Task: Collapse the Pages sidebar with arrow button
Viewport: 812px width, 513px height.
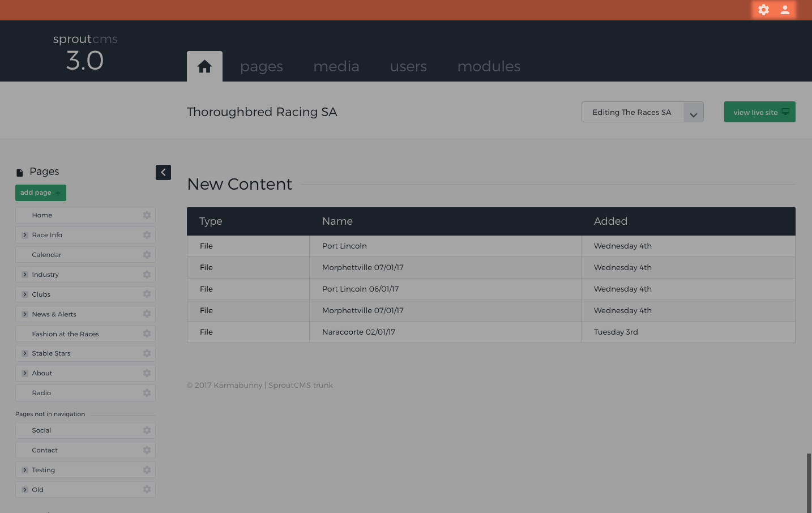Action: [163, 172]
